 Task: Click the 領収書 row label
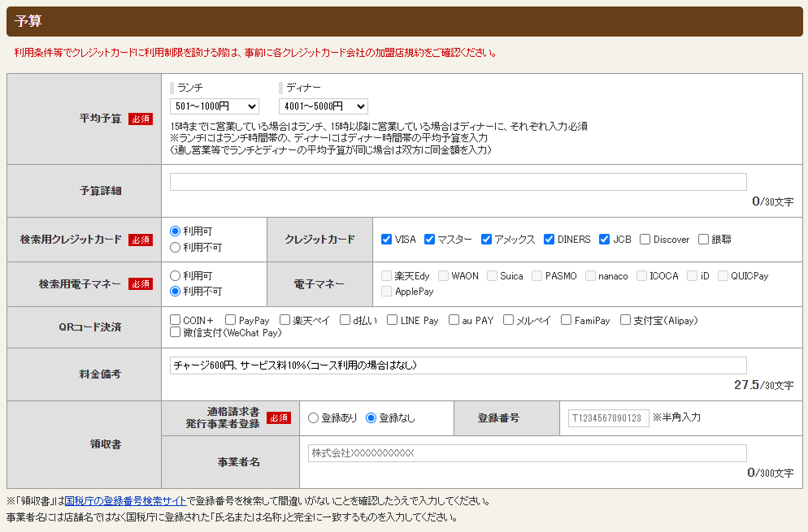(105, 444)
